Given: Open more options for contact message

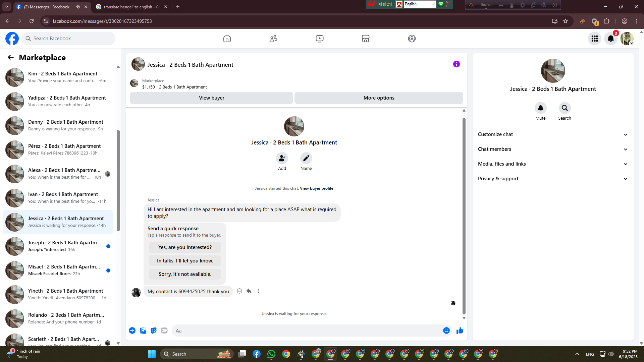Looking at the screenshot, I should point(258,291).
